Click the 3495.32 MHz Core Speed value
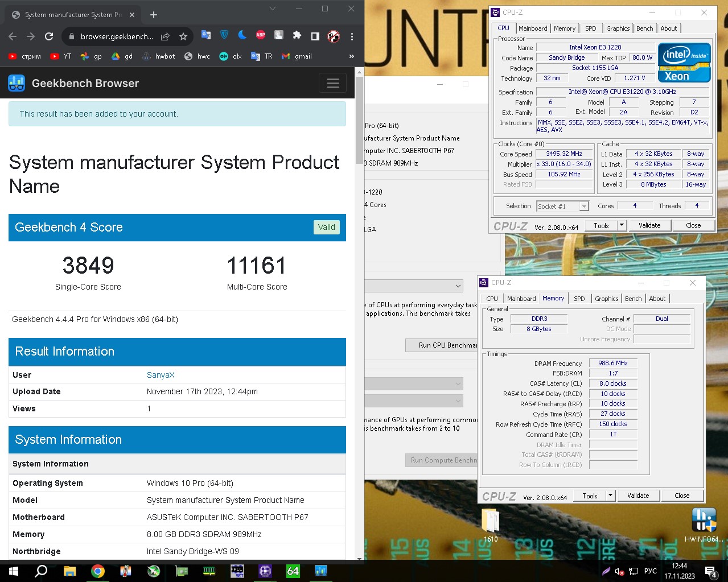Viewport: 728px width, 582px height. (x=564, y=154)
